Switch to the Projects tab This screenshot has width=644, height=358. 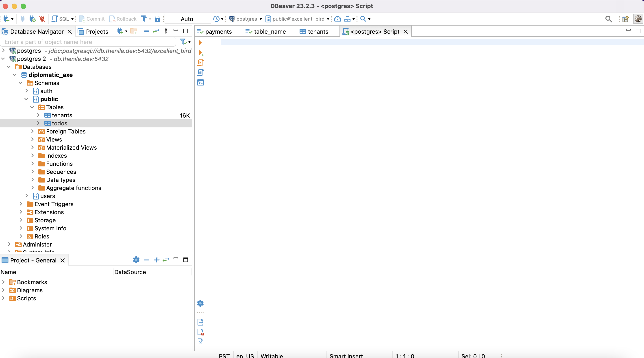click(x=97, y=31)
